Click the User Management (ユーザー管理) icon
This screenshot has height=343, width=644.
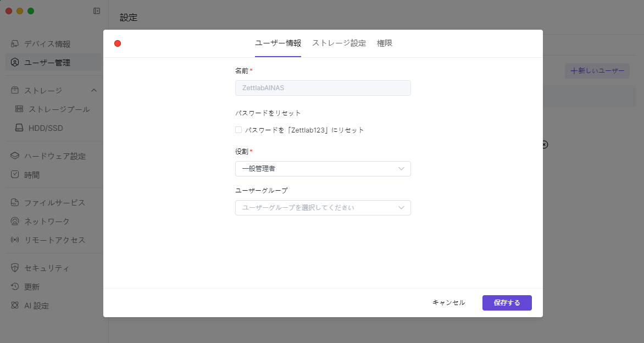coord(15,63)
